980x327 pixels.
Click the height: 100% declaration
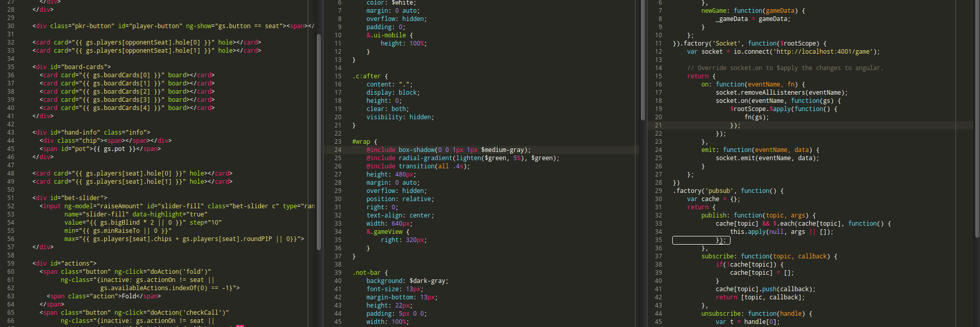pyautogui.click(x=404, y=43)
